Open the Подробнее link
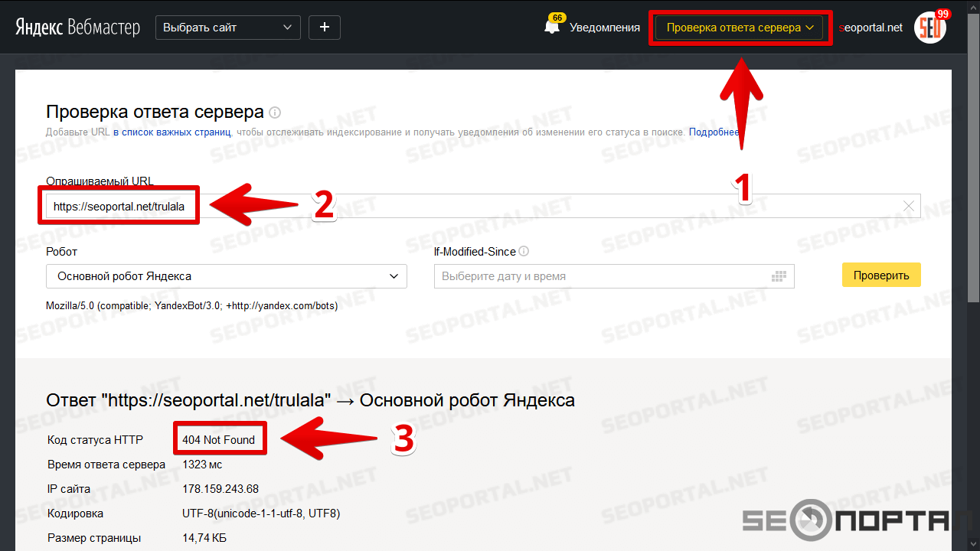Image resolution: width=980 pixels, height=551 pixels. (713, 132)
